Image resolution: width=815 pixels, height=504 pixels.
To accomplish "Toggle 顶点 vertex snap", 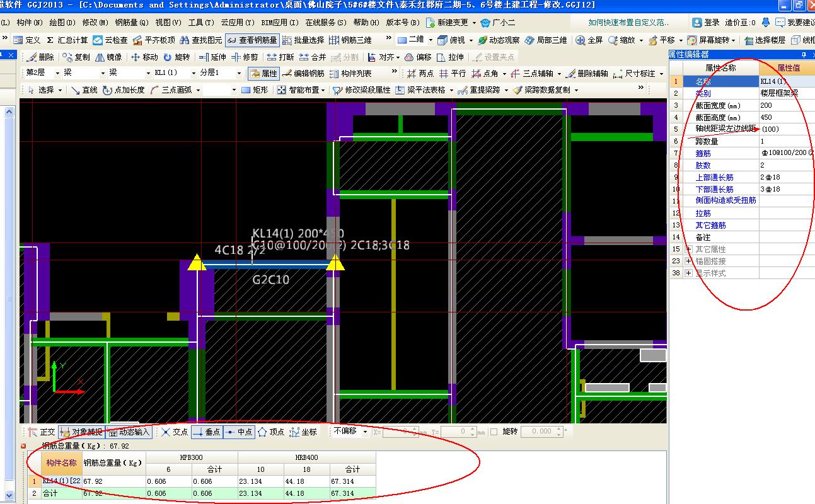I will pos(271,432).
